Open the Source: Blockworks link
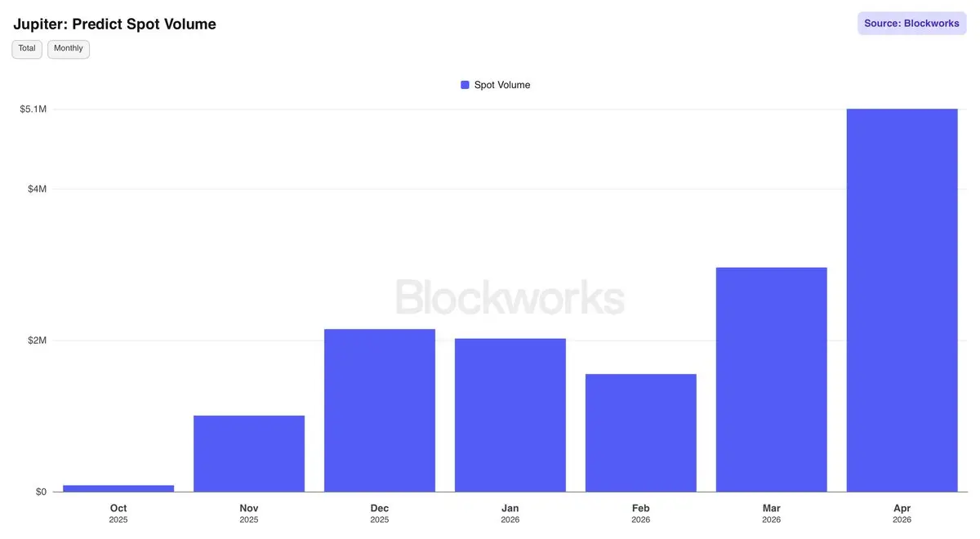980x539 pixels. click(911, 24)
